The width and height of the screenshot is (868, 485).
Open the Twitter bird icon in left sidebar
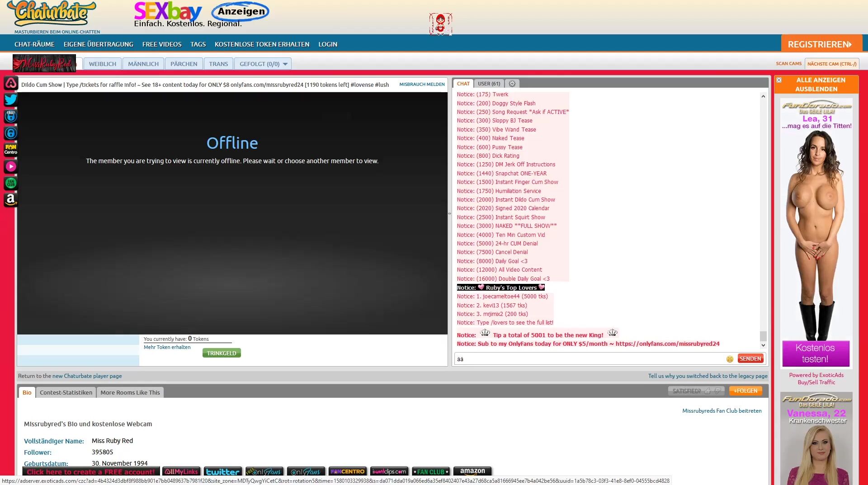point(11,99)
